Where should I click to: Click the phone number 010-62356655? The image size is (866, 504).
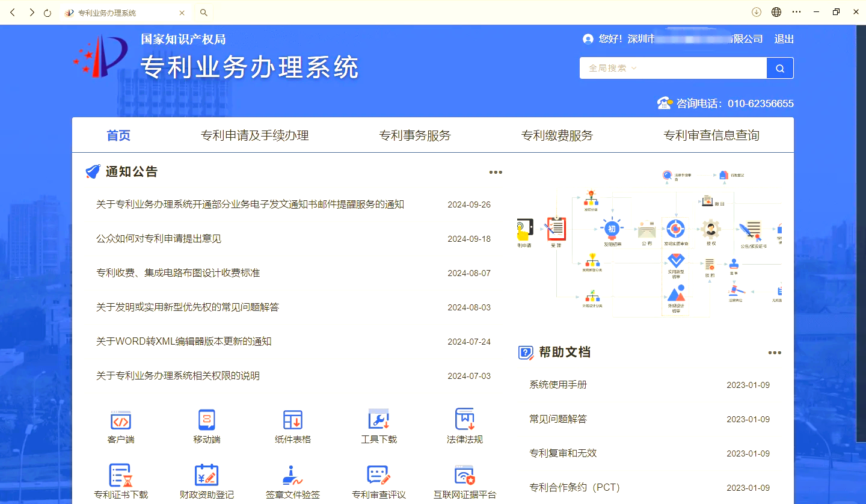coord(761,103)
